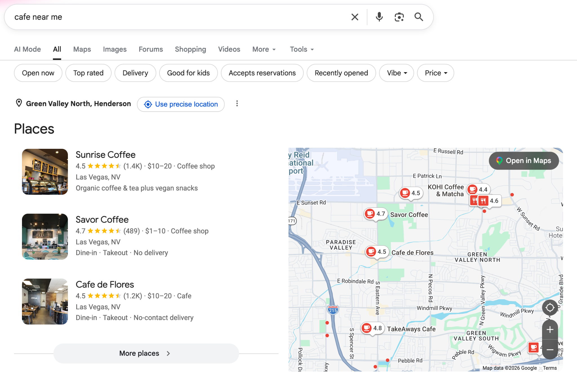Open the Savor Coffee listing title
The height and width of the screenshot is (392, 577).
102,220
